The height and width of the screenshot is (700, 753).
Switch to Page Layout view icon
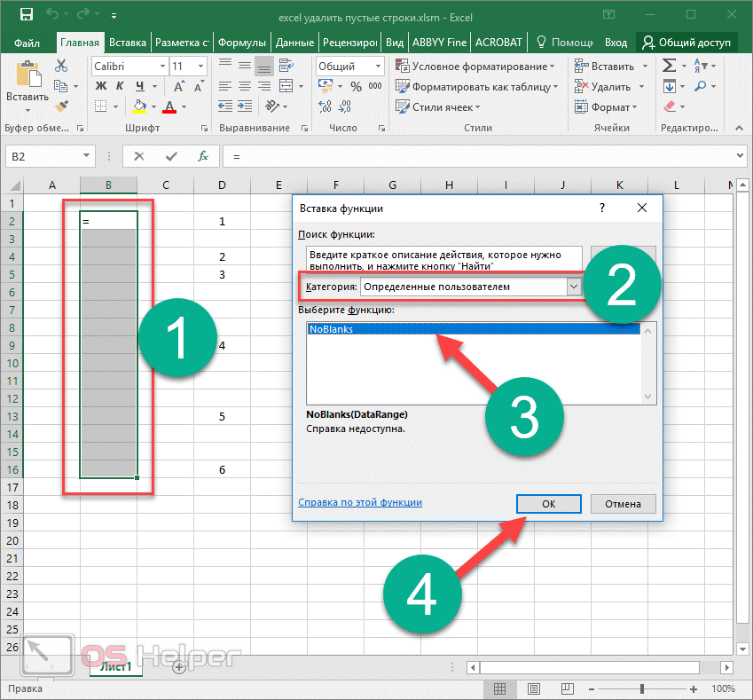(532, 688)
